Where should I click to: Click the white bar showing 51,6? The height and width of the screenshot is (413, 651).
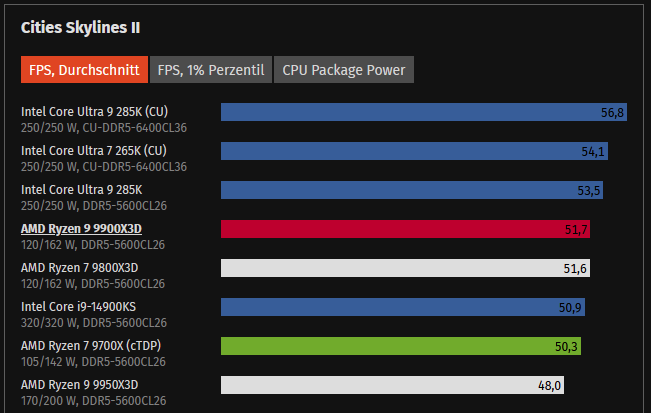405,268
